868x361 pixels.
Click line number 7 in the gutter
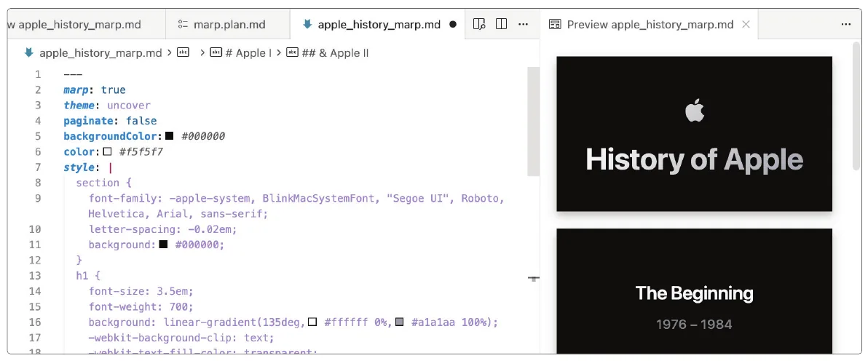pyautogui.click(x=38, y=167)
